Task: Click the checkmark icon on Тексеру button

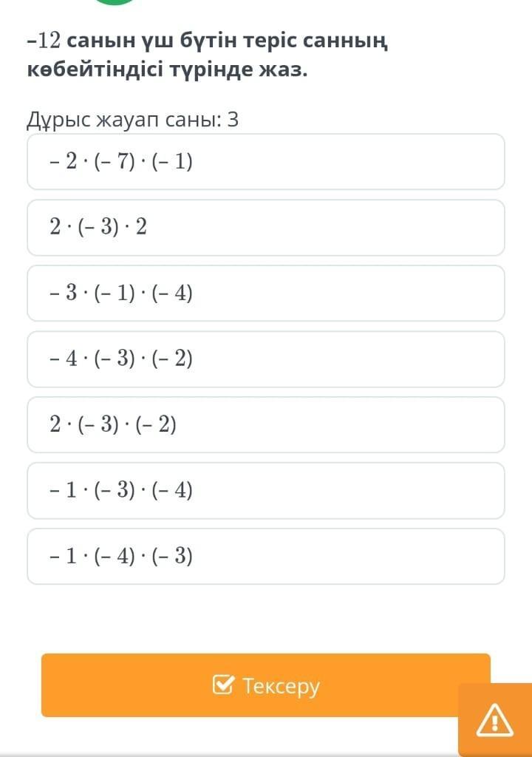Action: pyautogui.click(x=223, y=686)
